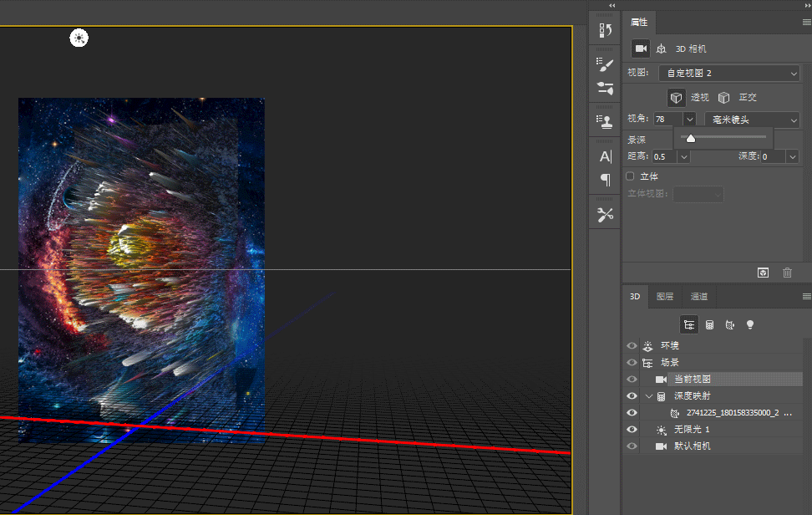Image resolution: width=812 pixels, height=515 pixels.
Task: Open the 毫米镜头 lens unit dropdown
Action: pos(752,120)
